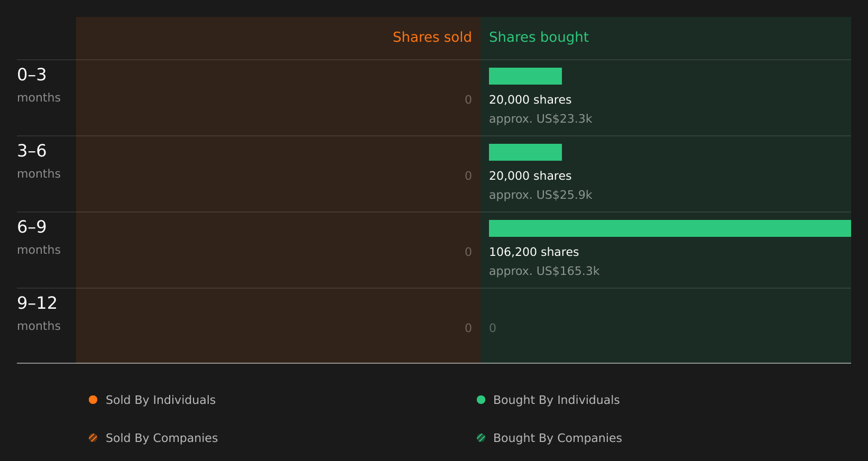Click the shares sold 0 in 0–3 months row
The height and width of the screenshot is (461, 868).
(468, 100)
